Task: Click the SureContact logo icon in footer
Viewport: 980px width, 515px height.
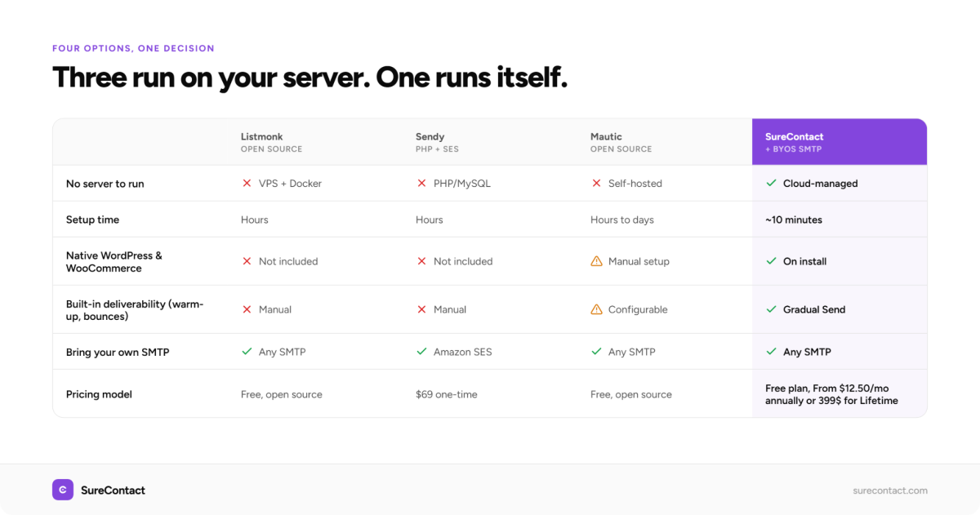Action: 63,490
